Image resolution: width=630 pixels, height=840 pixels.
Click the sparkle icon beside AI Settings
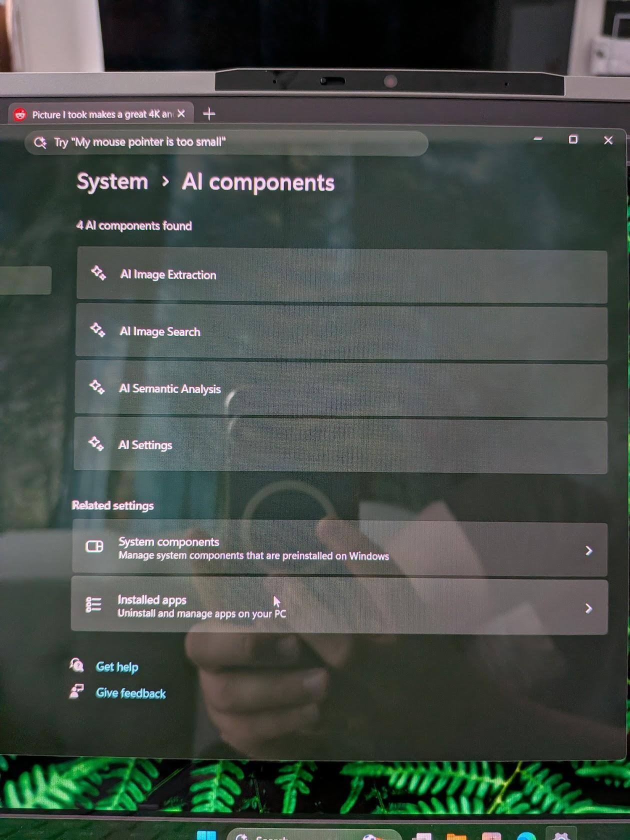tap(96, 443)
